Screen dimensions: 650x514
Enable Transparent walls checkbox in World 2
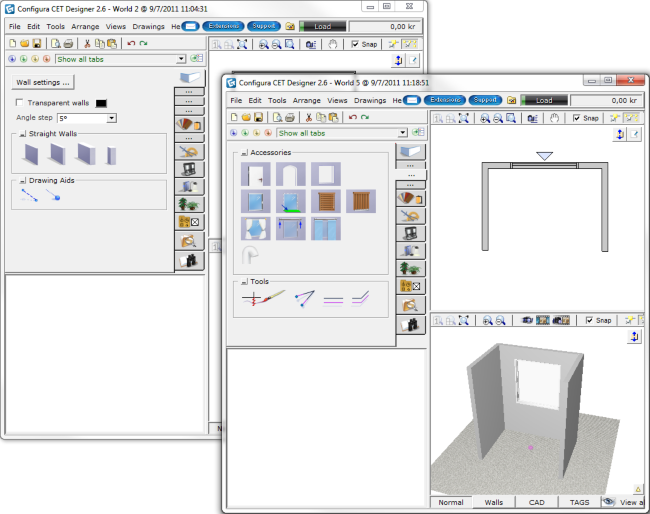pyautogui.click(x=19, y=102)
